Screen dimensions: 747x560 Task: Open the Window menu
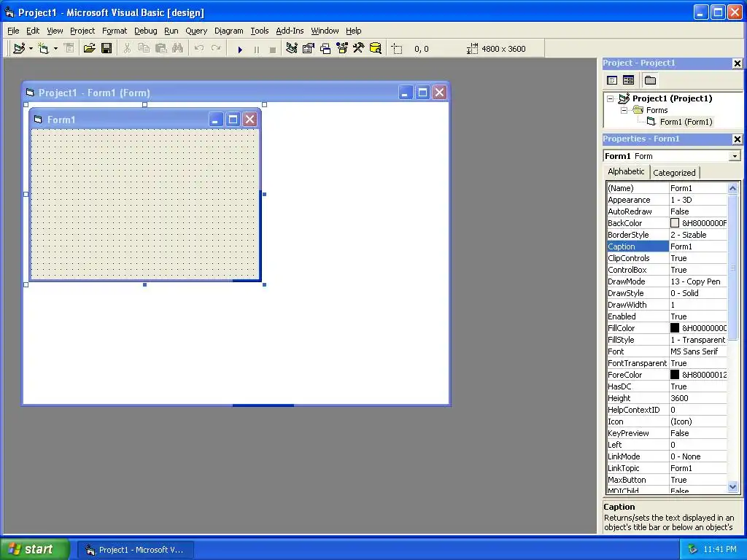[x=325, y=31]
